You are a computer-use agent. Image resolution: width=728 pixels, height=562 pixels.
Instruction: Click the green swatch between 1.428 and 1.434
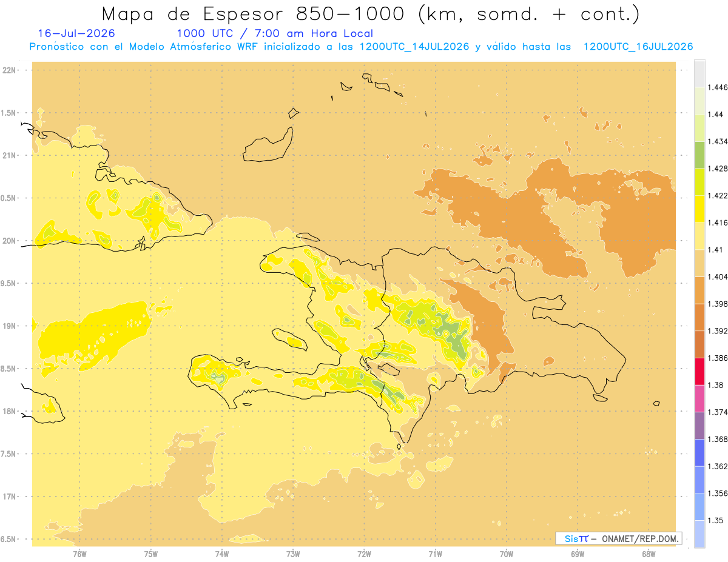tap(699, 155)
